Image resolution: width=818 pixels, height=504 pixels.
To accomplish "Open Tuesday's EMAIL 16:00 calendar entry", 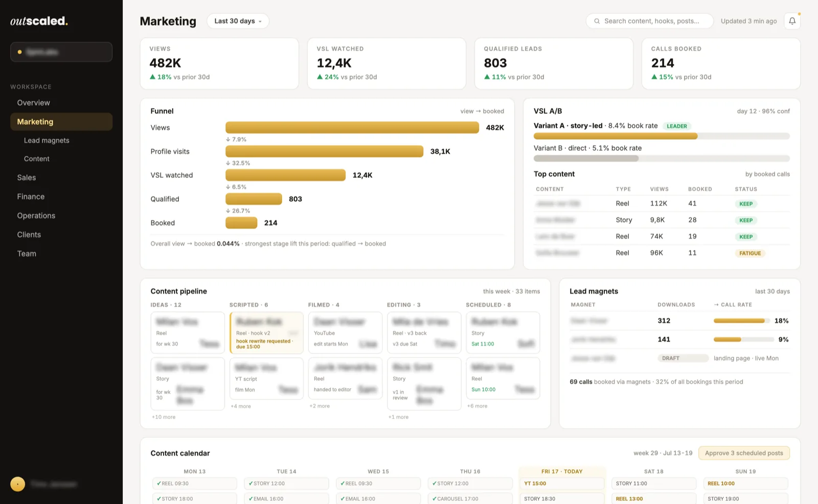I will (x=286, y=498).
